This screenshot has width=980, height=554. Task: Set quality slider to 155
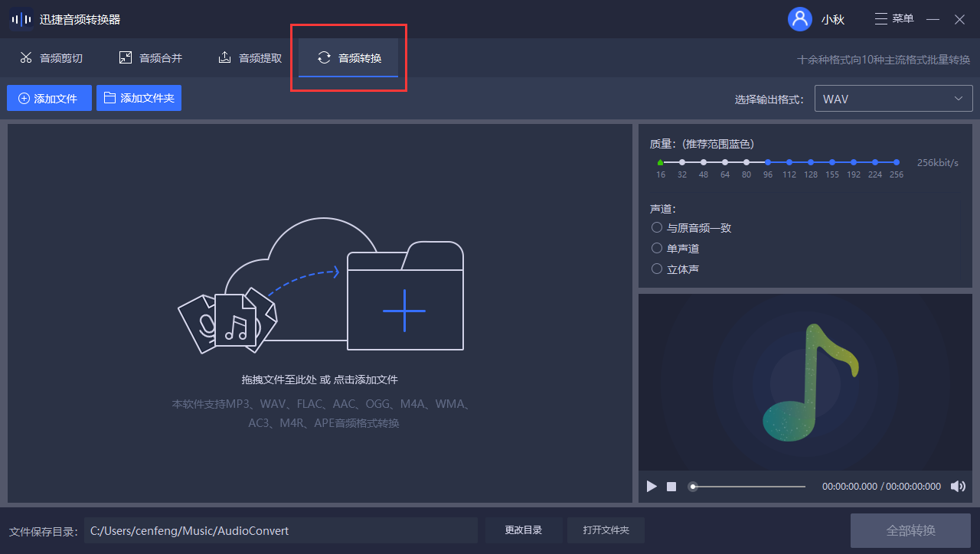tap(832, 162)
